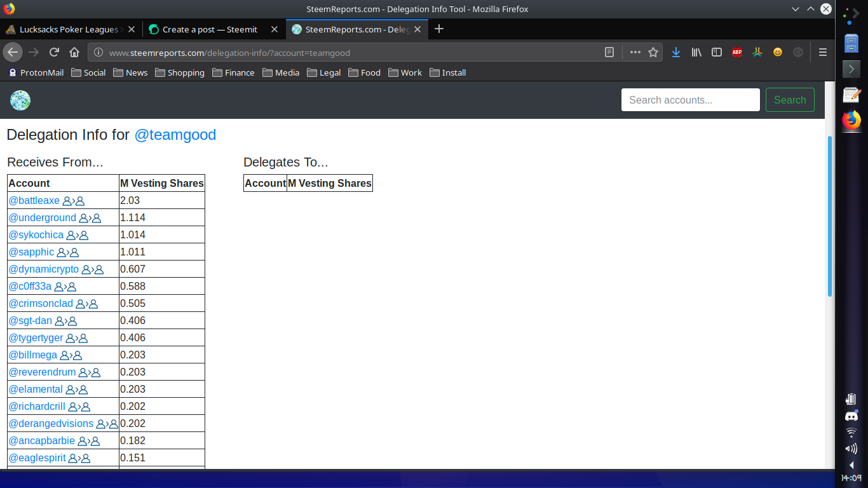Open the Firefox hamburger menu
868x488 pixels.
click(x=823, y=52)
